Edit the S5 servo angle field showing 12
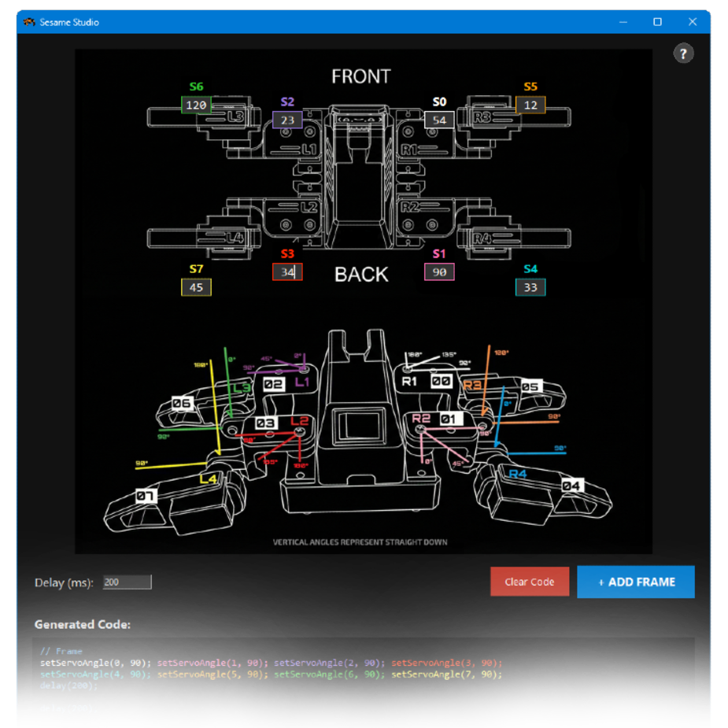 [530, 105]
